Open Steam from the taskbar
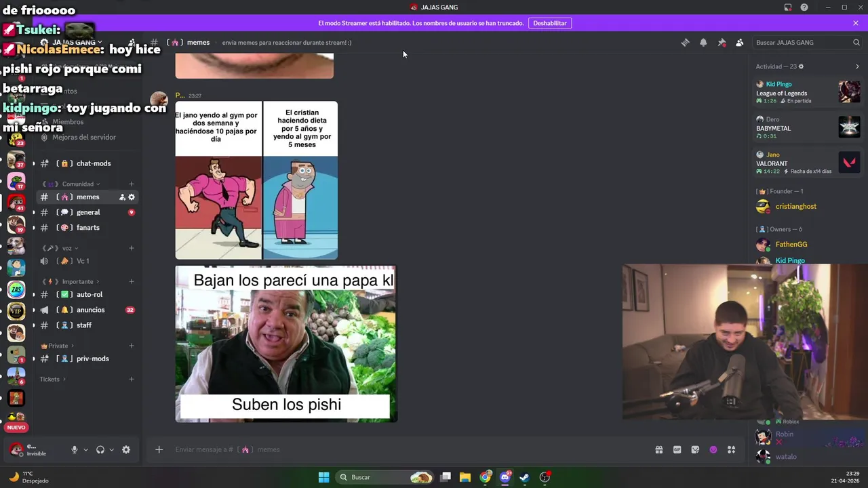The width and height of the screenshot is (868, 488). [x=525, y=477]
